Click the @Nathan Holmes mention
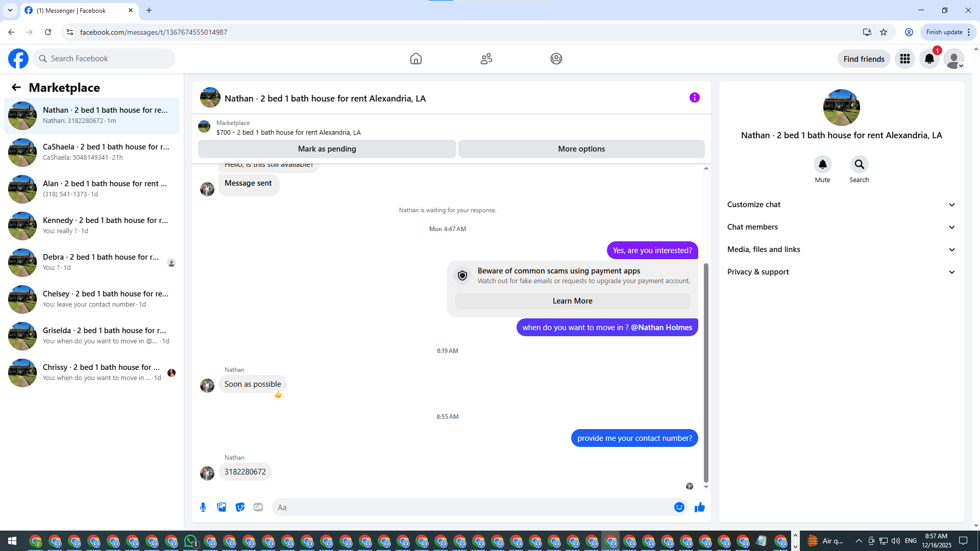Viewport: 980px width, 551px height. (x=661, y=328)
